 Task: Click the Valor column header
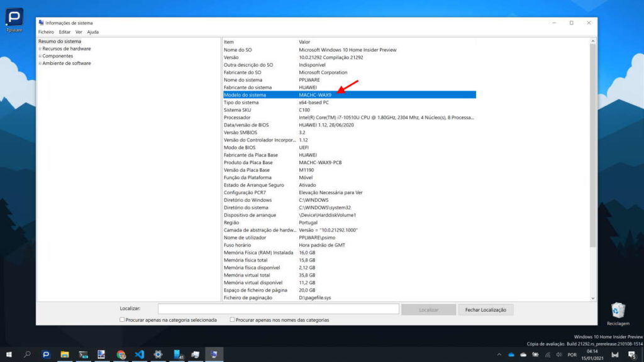tap(304, 42)
